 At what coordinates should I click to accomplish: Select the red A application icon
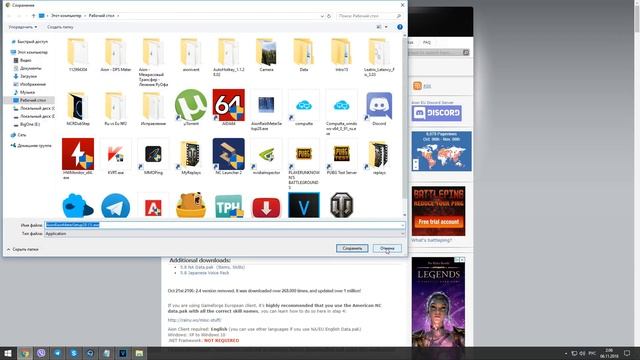tap(153, 207)
